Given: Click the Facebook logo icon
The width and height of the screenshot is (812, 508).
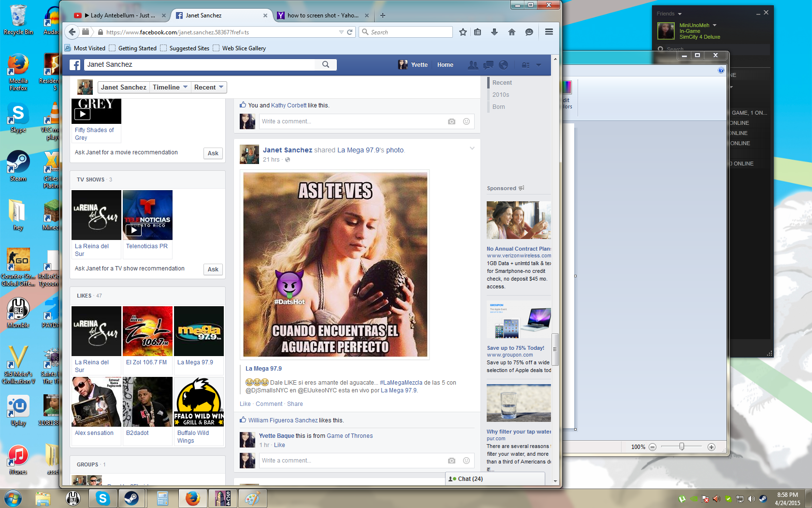Looking at the screenshot, I should pyautogui.click(x=75, y=65).
